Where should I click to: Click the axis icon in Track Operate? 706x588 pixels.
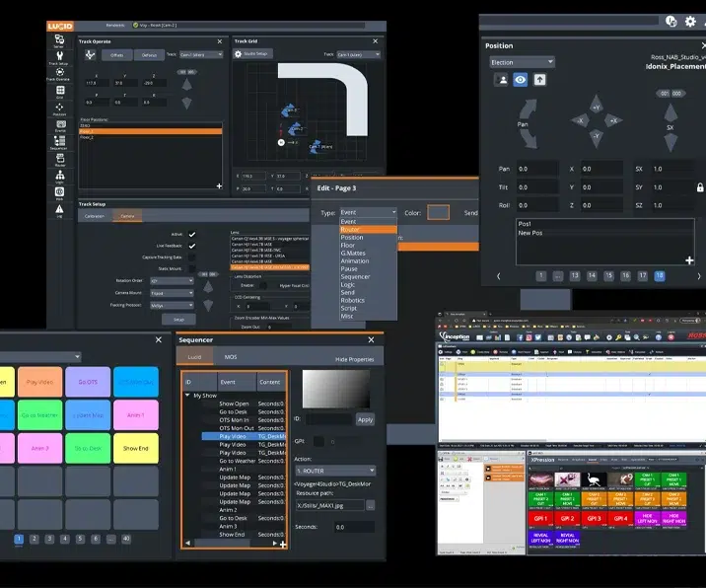(90, 54)
